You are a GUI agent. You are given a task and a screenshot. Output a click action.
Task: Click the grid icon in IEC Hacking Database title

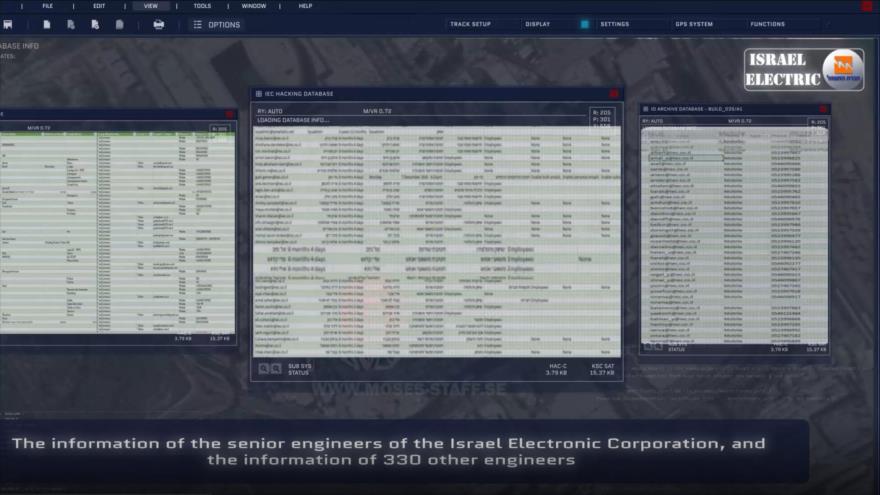[x=259, y=94]
